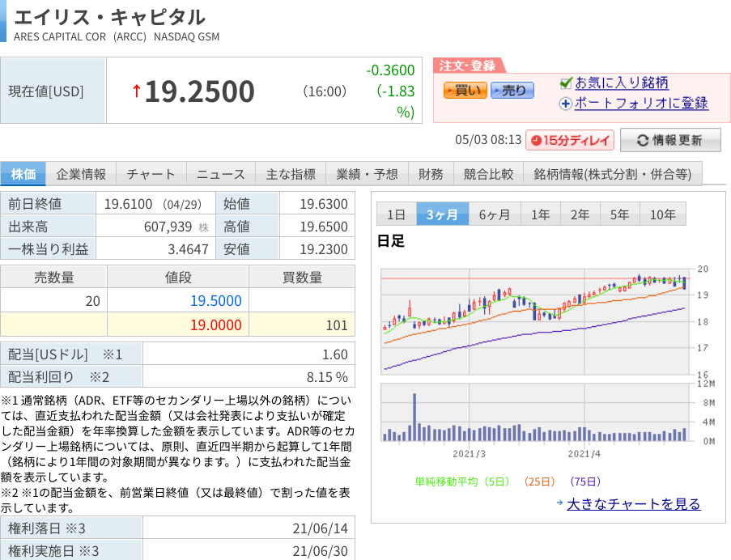Select the 10年 chart period
This screenshot has height=560, width=731.
[663, 214]
